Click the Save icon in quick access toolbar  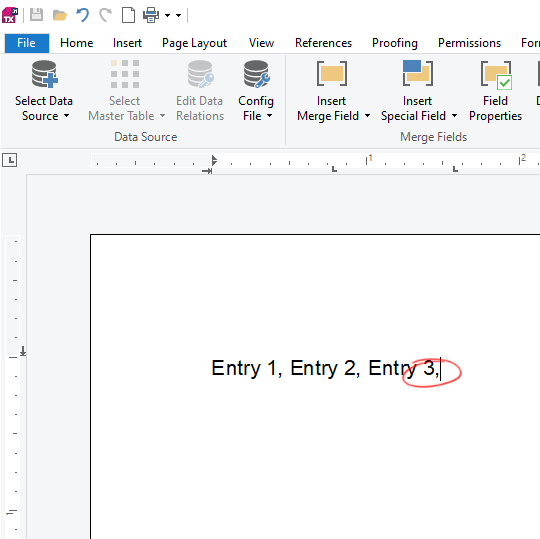point(37,15)
